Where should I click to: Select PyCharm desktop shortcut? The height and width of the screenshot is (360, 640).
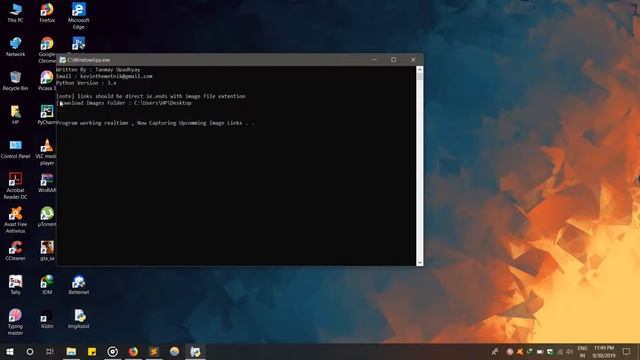(x=47, y=115)
